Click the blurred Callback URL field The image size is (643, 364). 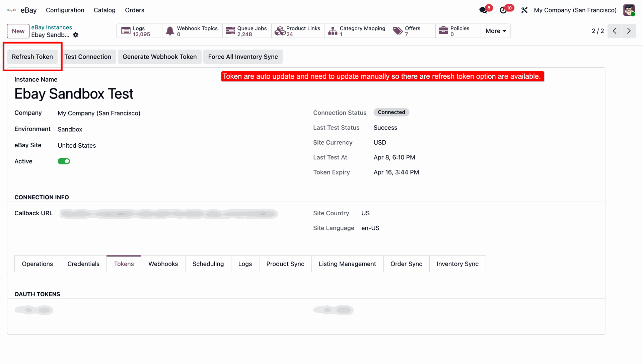[169, 214]
